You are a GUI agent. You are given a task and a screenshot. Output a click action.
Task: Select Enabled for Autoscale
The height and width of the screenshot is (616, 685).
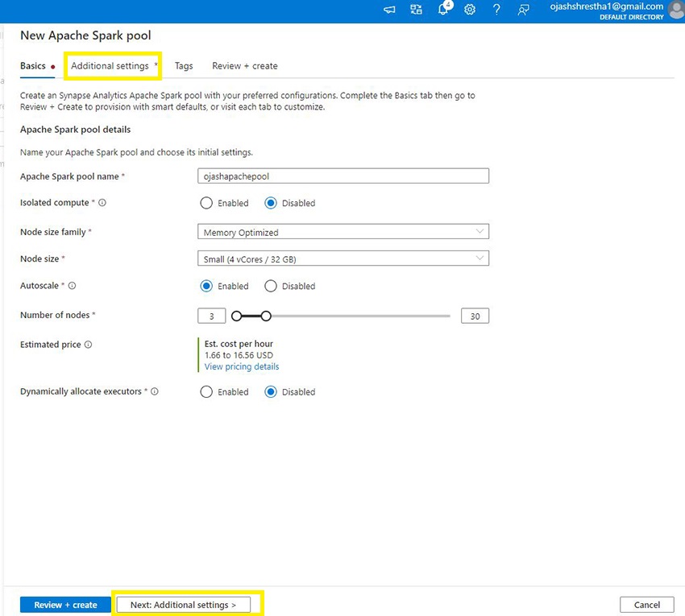pyautogui.click(x=206, y=286)
